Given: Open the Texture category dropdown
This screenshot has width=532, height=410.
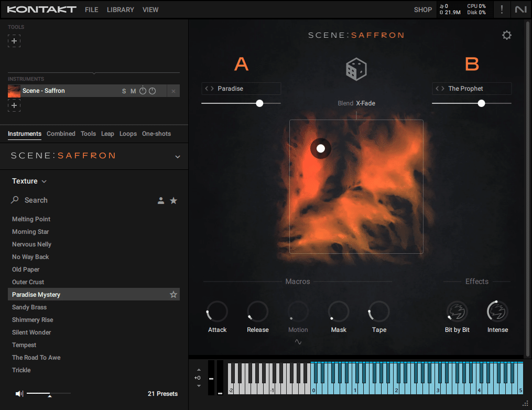Looking at the screenshot, I should 29,181.
